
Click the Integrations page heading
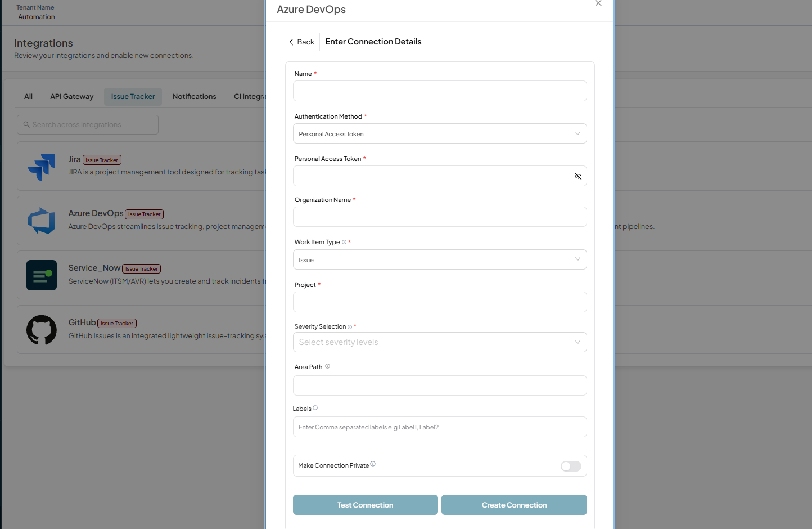pyautogui.click(x=43, y=43)
